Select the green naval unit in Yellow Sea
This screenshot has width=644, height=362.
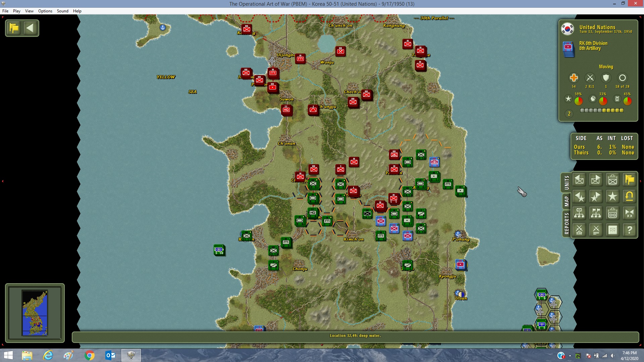(219, 250)
